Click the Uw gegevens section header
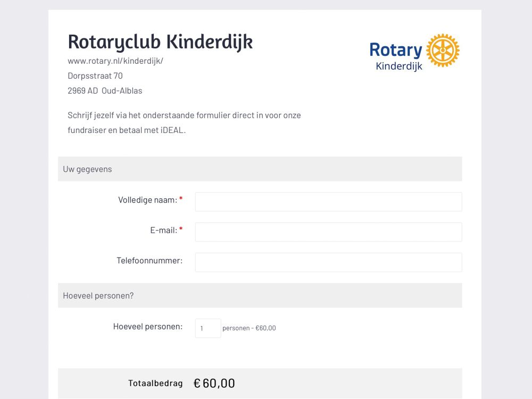 coord(87,169)
